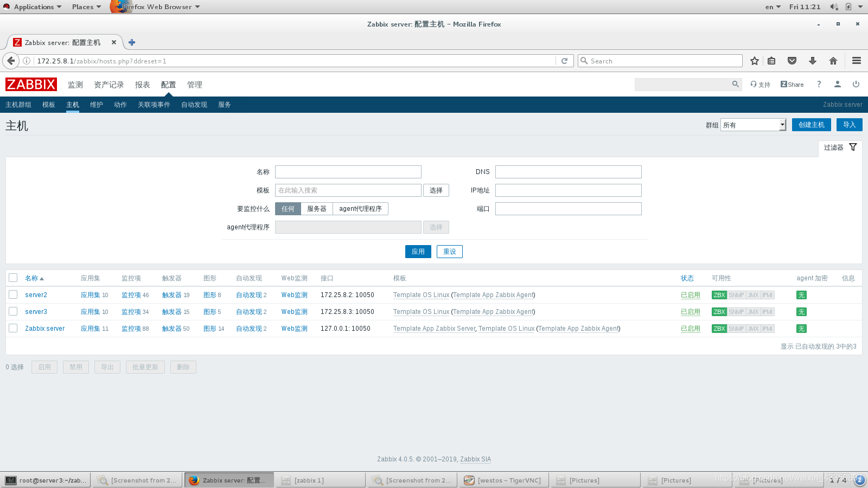Open the Zabbix Share link
This screenshot has height=488, width=868.
pos(792,85)
